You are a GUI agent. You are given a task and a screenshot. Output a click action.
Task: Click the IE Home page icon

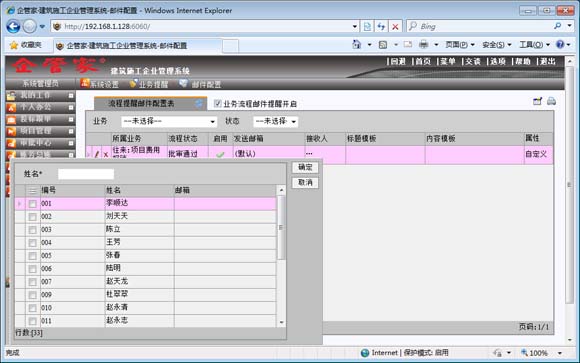click(x=357, y=45)
